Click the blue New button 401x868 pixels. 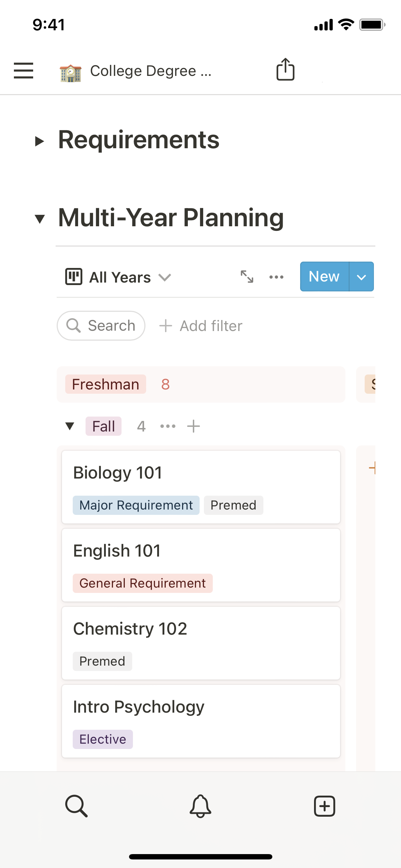(324, 277)
